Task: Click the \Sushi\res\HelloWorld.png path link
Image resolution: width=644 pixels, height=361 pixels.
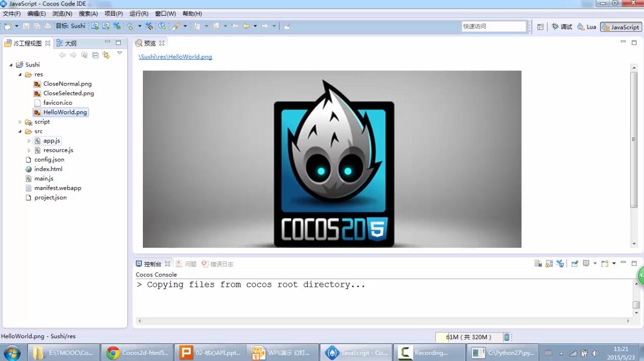Action: [175, 57]
